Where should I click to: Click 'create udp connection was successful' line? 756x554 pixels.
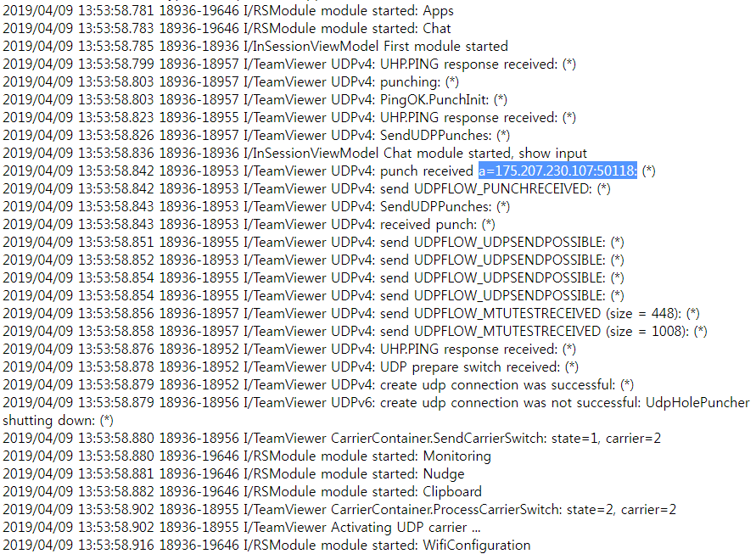coord(318,385)
